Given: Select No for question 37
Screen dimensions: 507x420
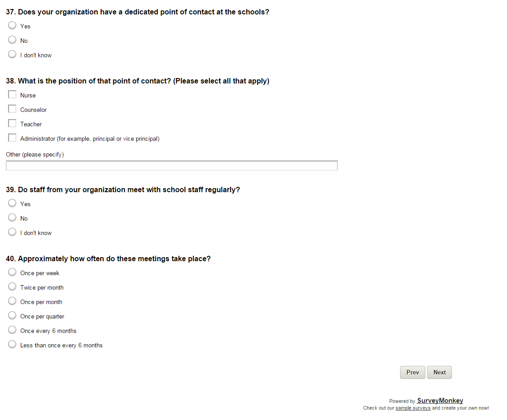Looking at the screenshot, I should (12, 40).
